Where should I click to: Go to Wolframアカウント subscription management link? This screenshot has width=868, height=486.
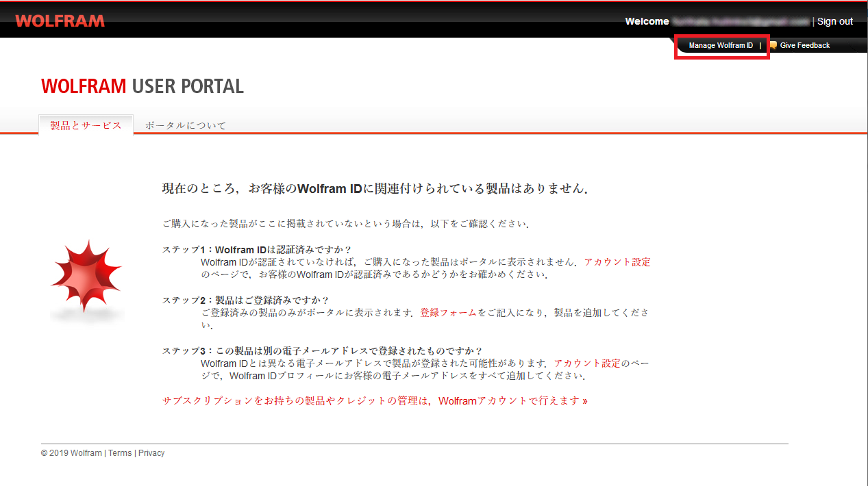pyautogui.click(x=375, y=400)
